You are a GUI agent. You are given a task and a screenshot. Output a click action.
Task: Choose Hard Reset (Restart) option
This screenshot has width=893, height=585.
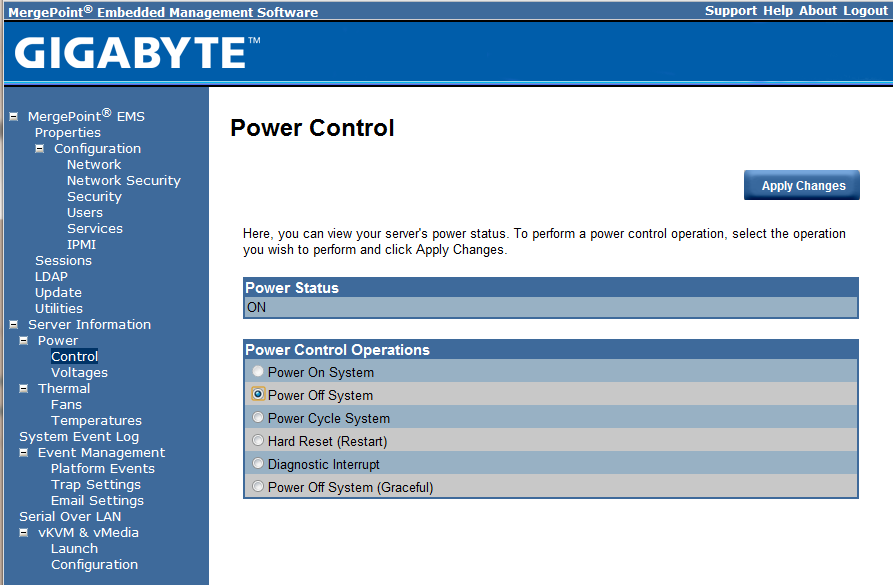point(258,440)
